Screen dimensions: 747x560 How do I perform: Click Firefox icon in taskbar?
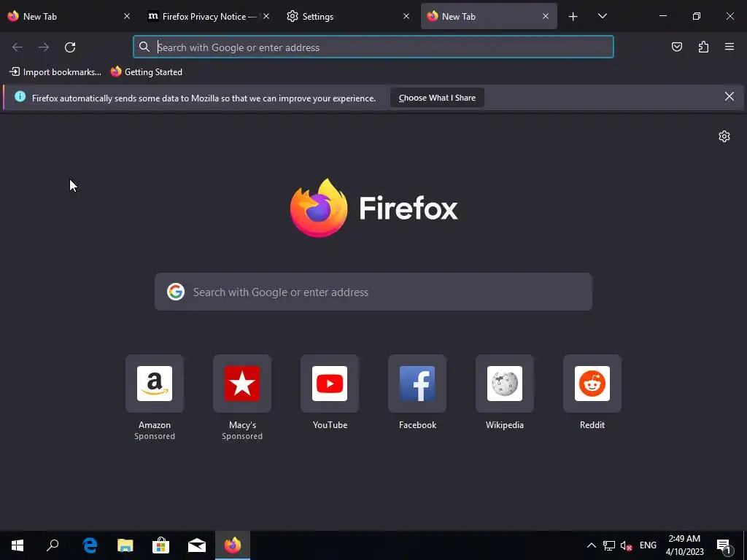pos(233,545)
